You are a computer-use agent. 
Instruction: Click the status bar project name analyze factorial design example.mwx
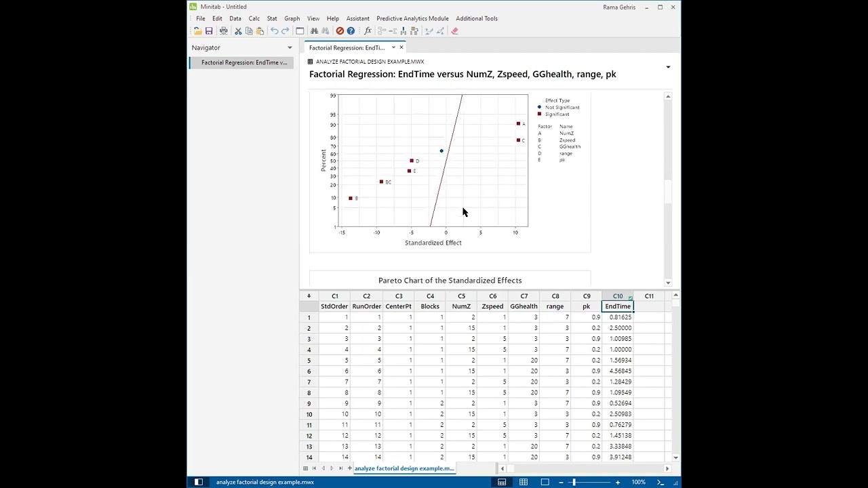(265, 482)
